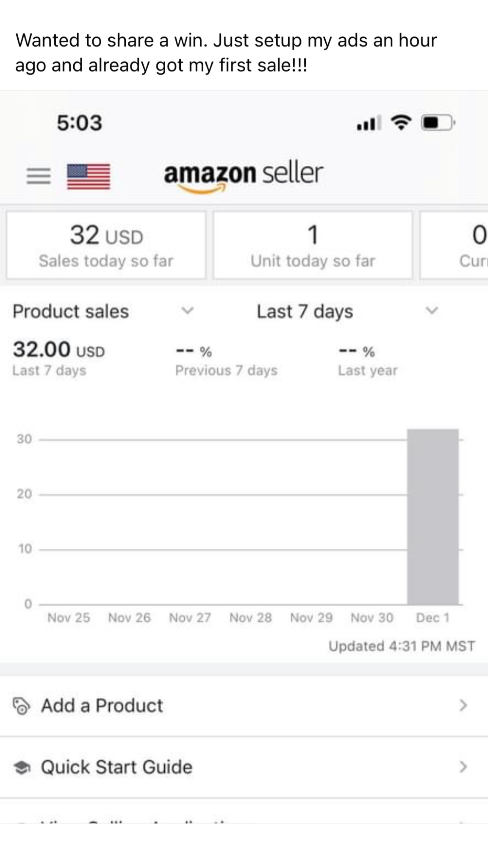This screenshot has height=868, width=488.
Task: Open the hamburger menu icon
Action: tap(39, 175)
